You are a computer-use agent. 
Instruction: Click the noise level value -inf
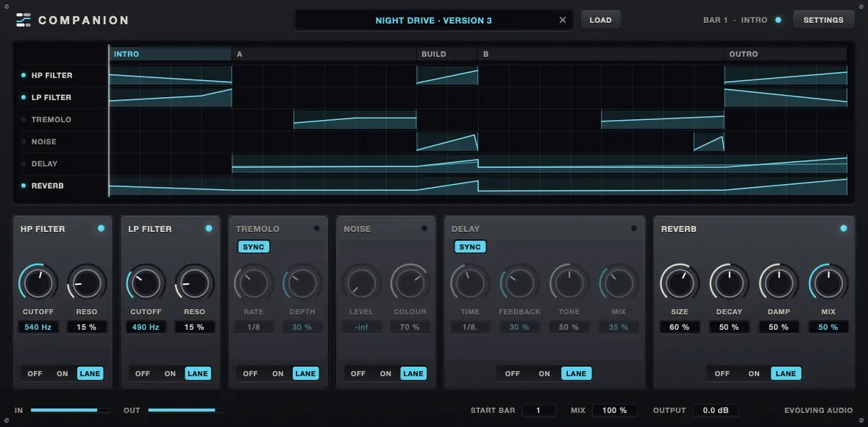pyautogui.click(x=361, y=328)
